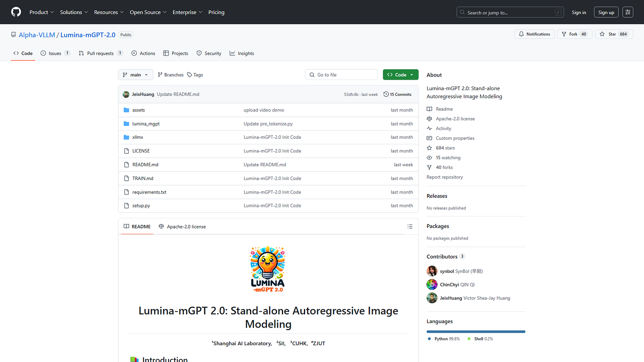
Task: Open the Lumina-mGPT-2.0 repository title link
Action: [x=88, y=34]
